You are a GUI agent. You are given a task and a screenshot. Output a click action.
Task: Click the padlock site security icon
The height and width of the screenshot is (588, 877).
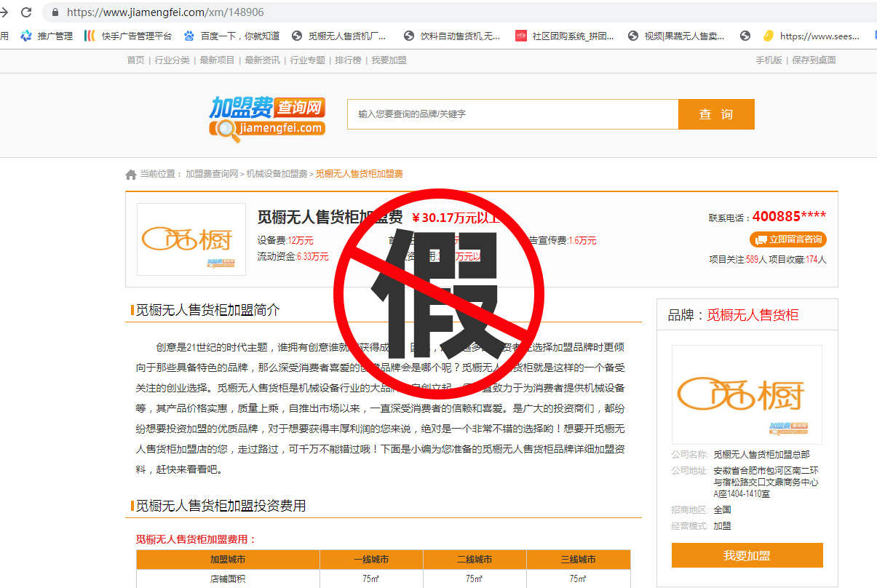click(x=55, y=12)
